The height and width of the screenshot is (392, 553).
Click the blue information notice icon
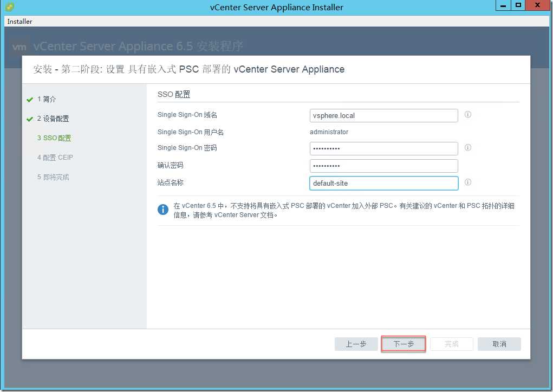tap(163, 210)
